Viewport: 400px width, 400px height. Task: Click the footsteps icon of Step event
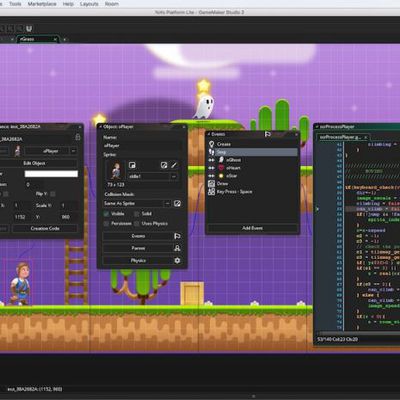[x=211, y=152]
